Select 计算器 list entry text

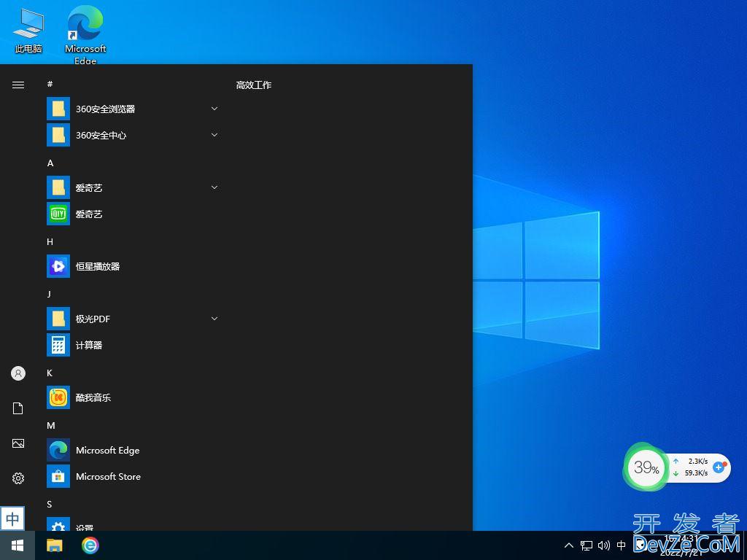click(x=89, y=345)
